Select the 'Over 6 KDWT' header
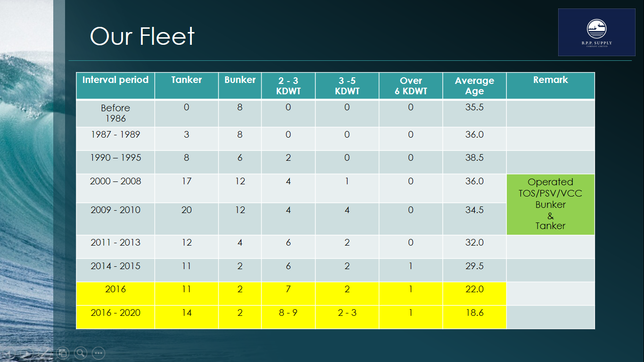The image size is (644, 362). coord(411,86)
